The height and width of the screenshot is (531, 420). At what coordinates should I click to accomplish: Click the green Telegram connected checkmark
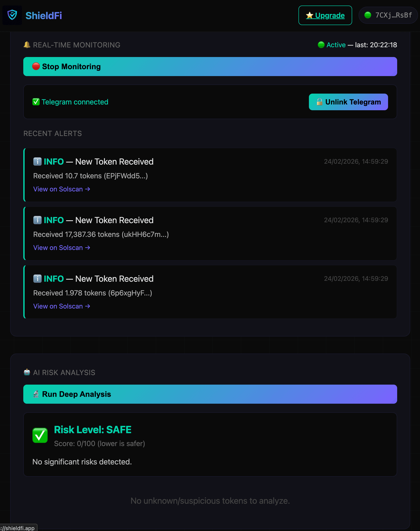pos(36,102)
